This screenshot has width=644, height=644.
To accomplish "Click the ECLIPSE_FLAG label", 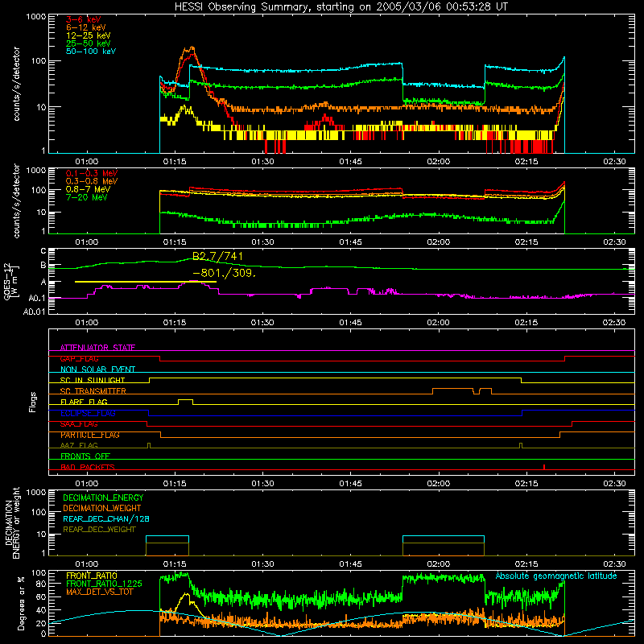I will point(89,413).
